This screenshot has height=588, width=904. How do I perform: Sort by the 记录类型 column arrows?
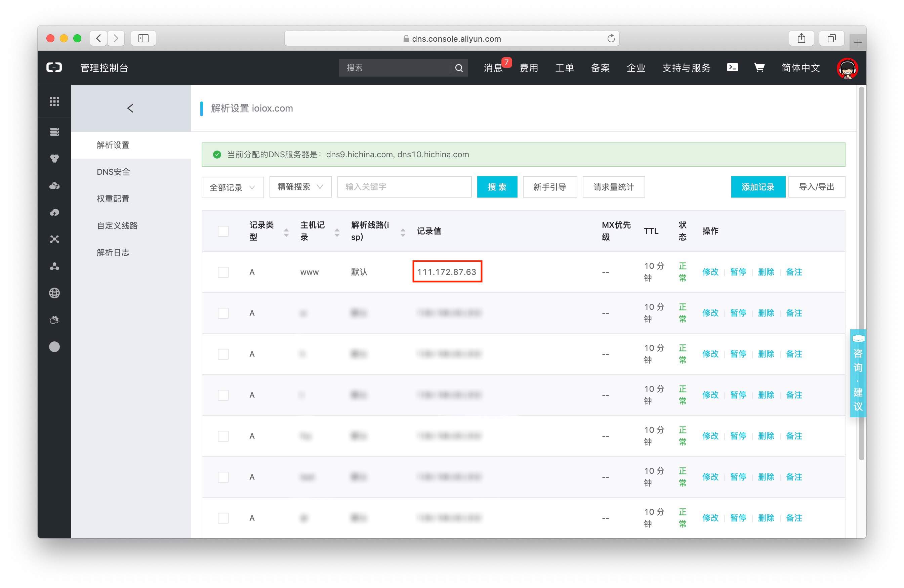pos(286,232)
